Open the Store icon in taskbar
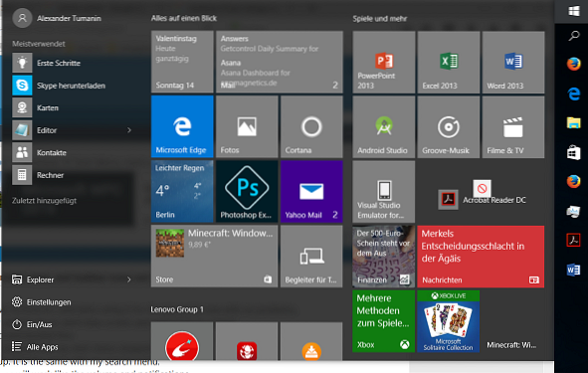This screenshot has width=588, height=373. (x=573, y=152)
